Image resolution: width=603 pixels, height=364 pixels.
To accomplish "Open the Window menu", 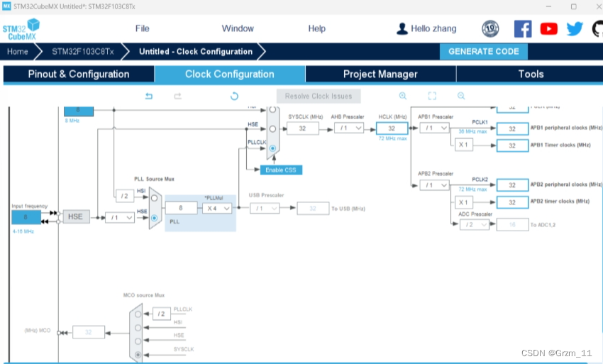I will point(238,28).
